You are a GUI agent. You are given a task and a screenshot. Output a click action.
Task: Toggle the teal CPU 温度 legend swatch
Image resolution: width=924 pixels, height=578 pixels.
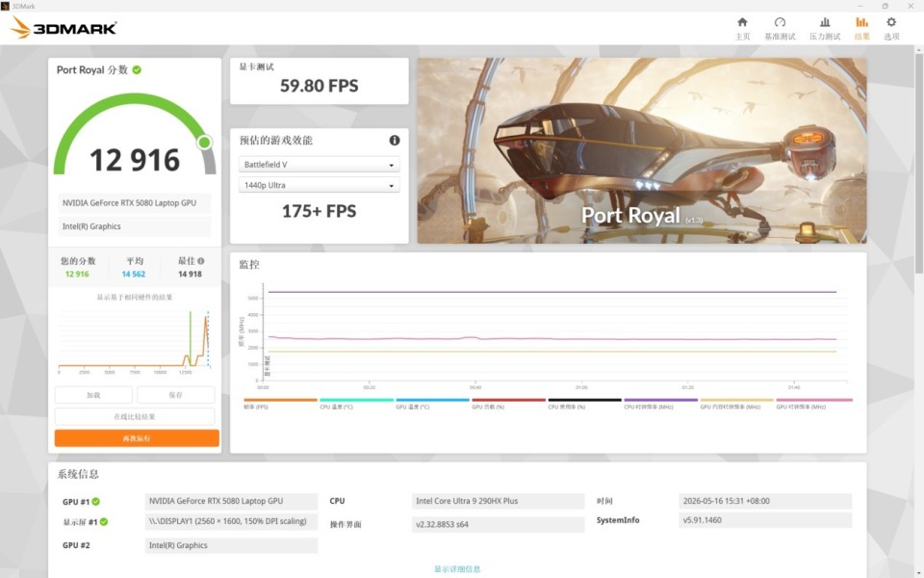(x=356, y=400)
